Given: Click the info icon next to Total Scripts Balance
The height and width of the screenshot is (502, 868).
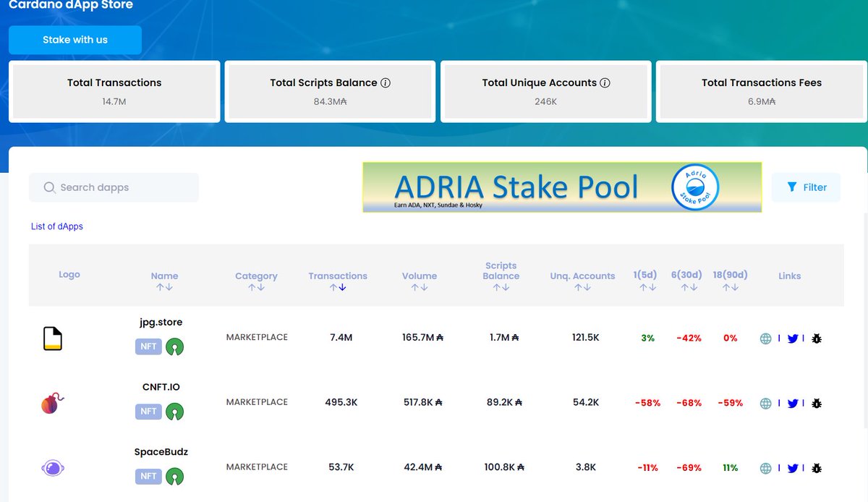Looking at the screenshot, I should point(386,82).
